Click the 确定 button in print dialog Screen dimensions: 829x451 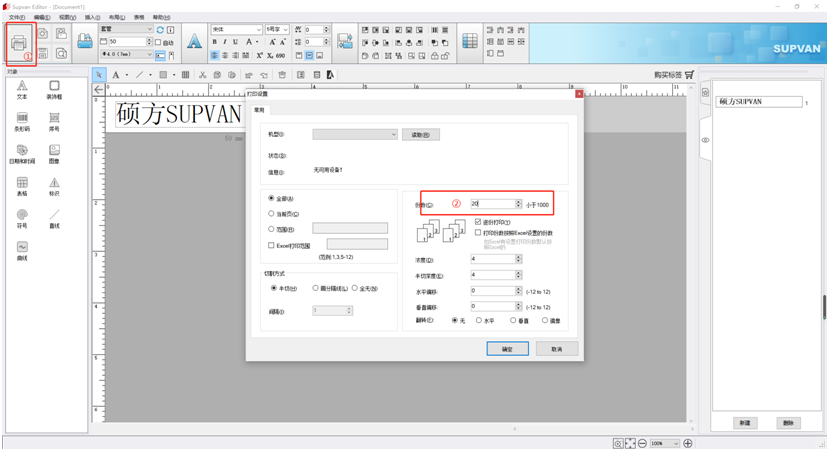(507, 349)
